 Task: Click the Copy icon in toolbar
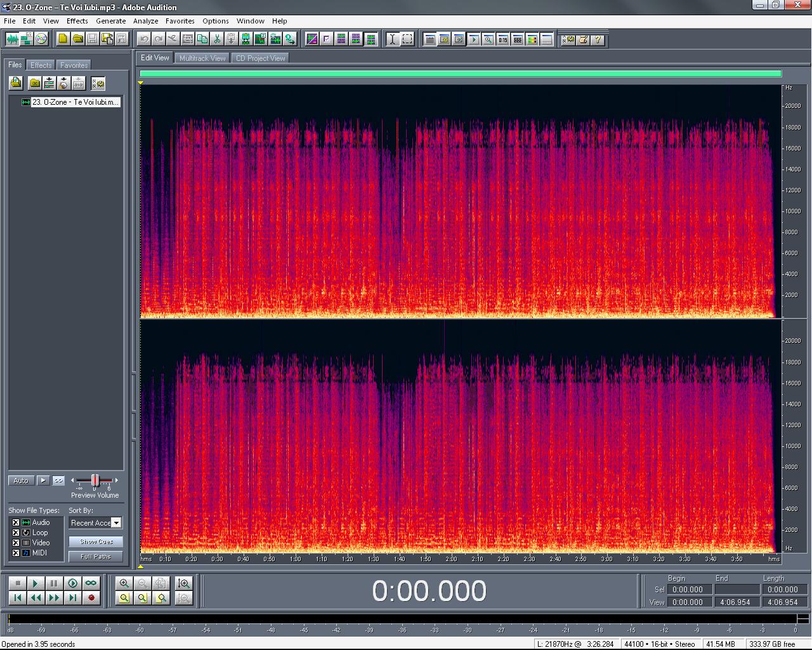(202, 39)
